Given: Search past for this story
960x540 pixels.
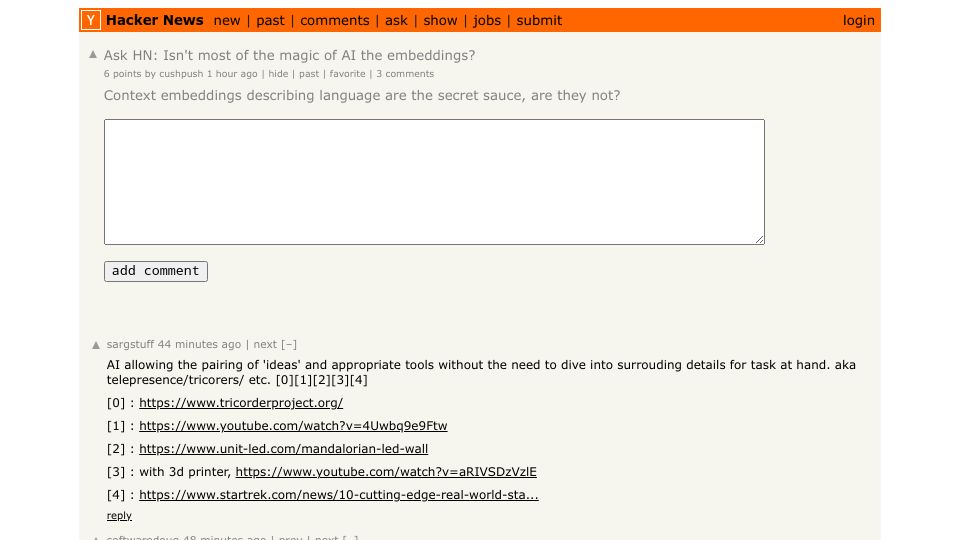Looking at the screenshot, I should 309,73.
